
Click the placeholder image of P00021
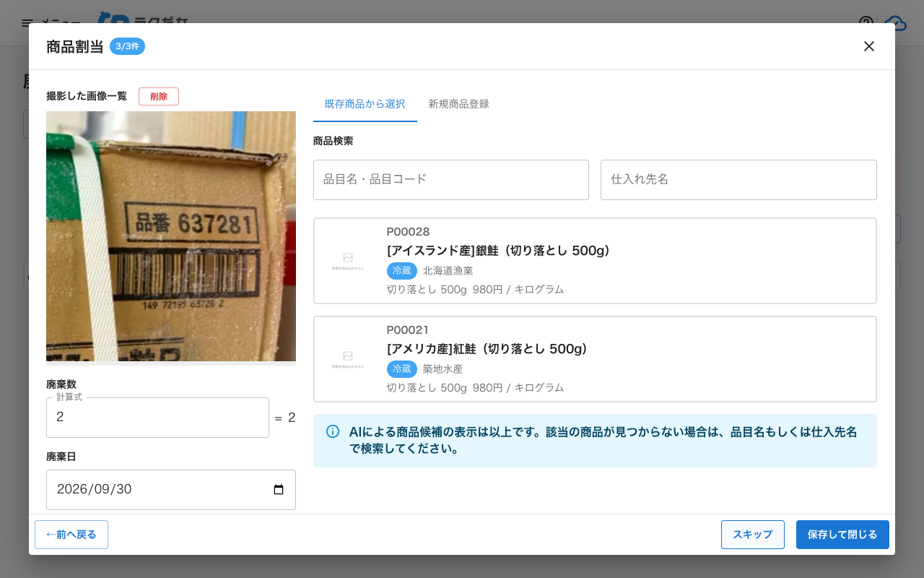(x=348, y=359)
